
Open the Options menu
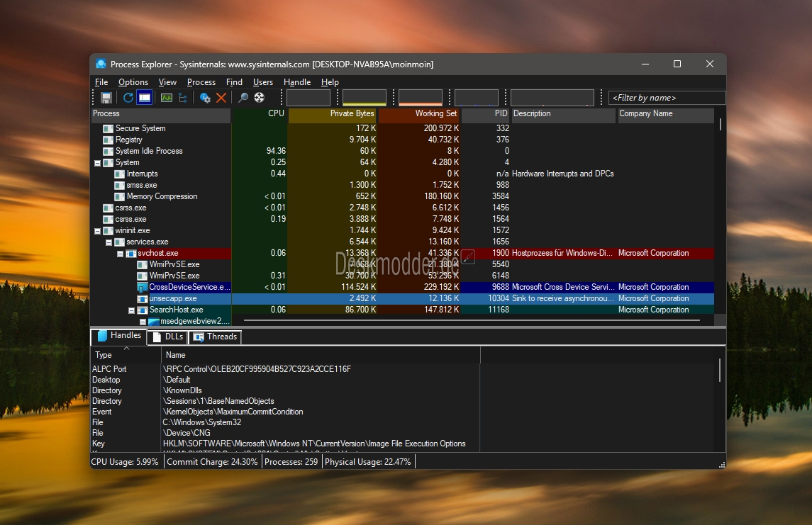(x=133, y=82)
